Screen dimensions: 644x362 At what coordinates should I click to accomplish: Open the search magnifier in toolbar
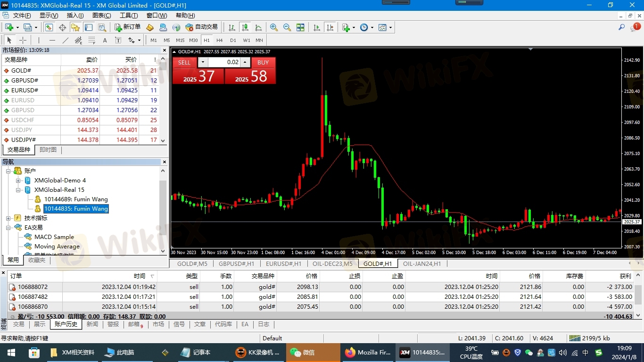[x=622, y=27]
